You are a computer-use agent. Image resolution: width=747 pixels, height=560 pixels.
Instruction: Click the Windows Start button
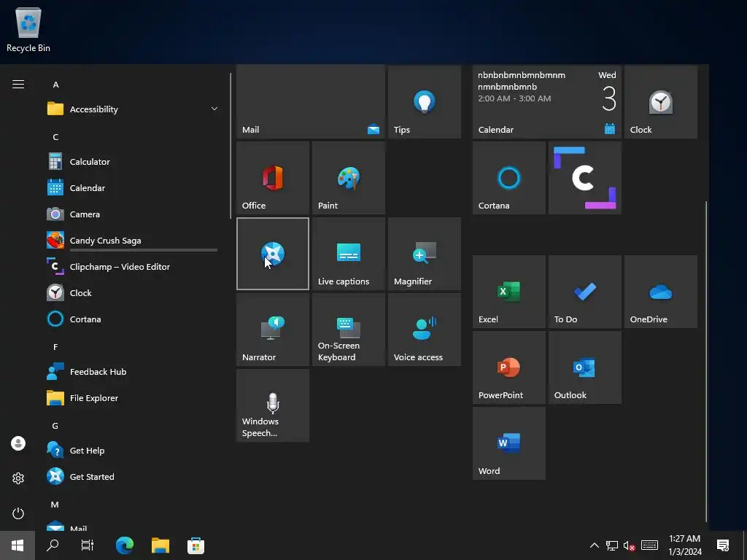tap(18, 545)
